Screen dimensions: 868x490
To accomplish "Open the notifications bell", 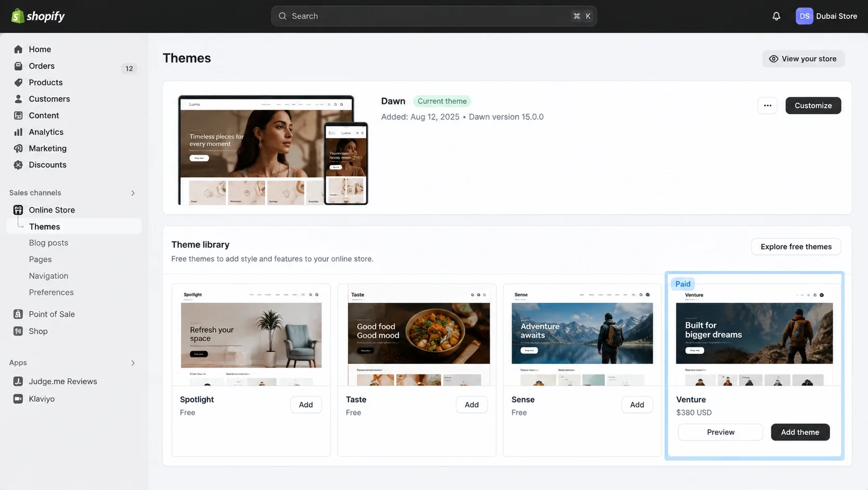I will [x=776, y=16].
